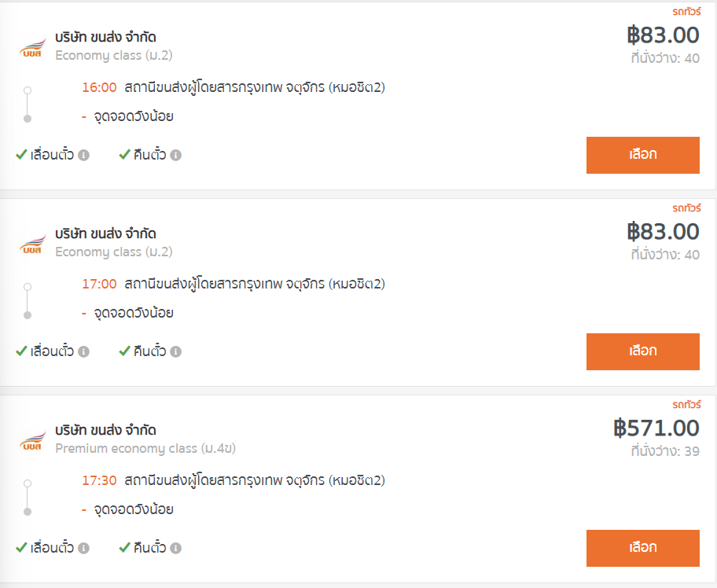Click info icon beside คืนตั๋ว on 17:00 trip

176,352
